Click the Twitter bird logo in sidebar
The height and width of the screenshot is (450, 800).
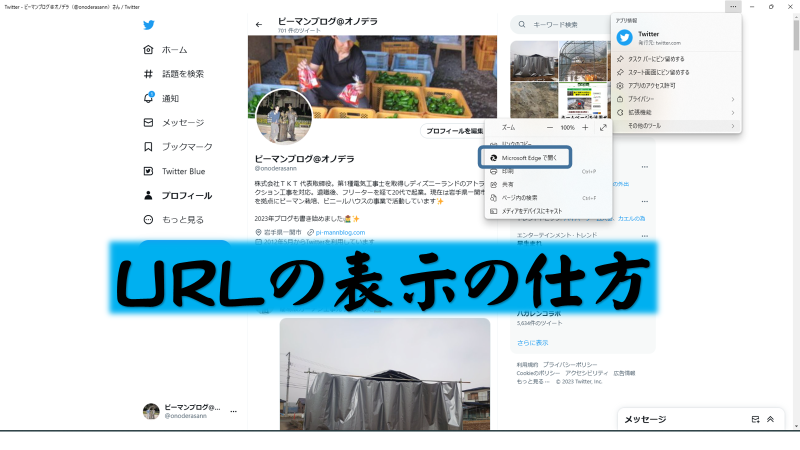pos(149,22)
